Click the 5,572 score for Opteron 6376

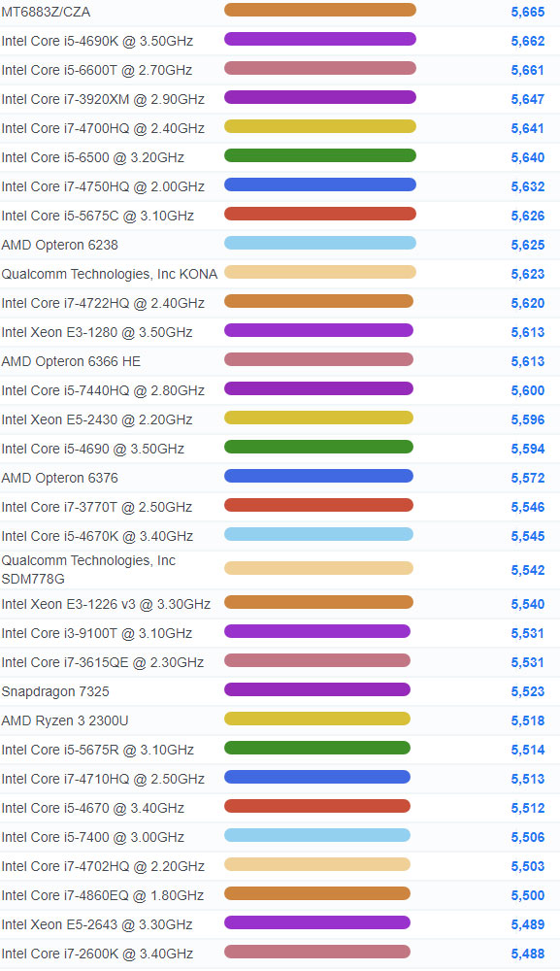528,478
